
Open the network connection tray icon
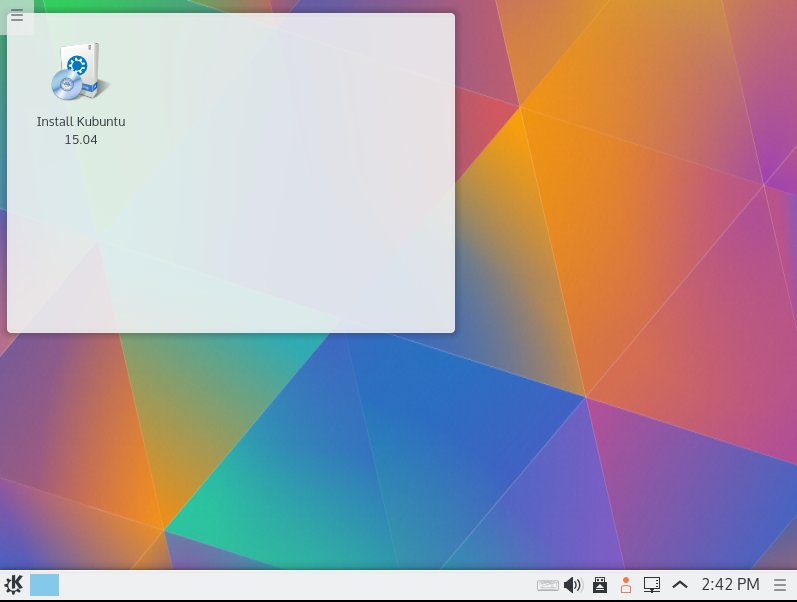652,585
